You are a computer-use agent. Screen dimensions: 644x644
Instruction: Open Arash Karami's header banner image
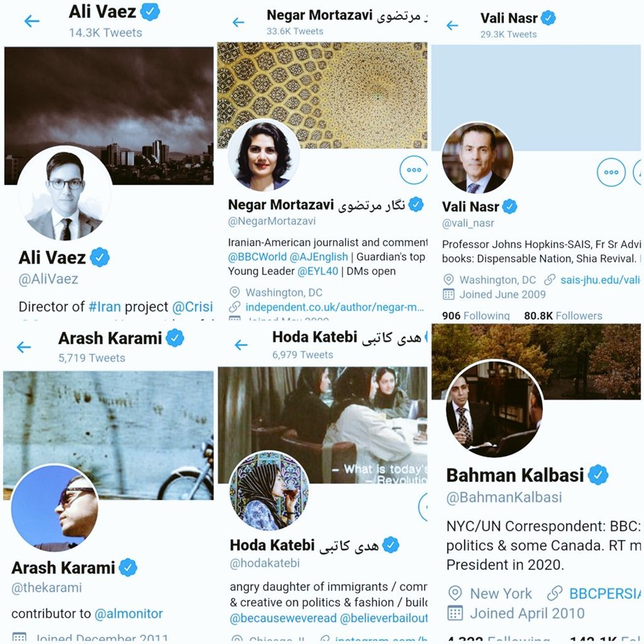pos(108,435)
